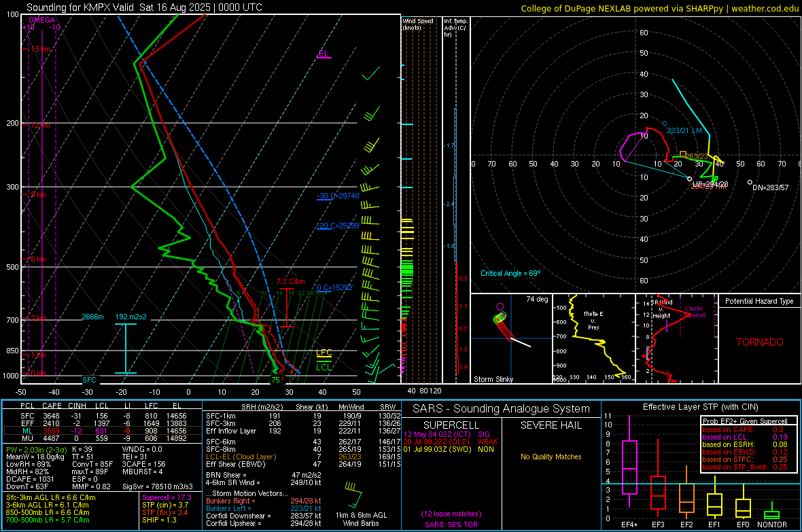
Task: Select the '-30 C=29748' height label
Action: click(338, 196)
